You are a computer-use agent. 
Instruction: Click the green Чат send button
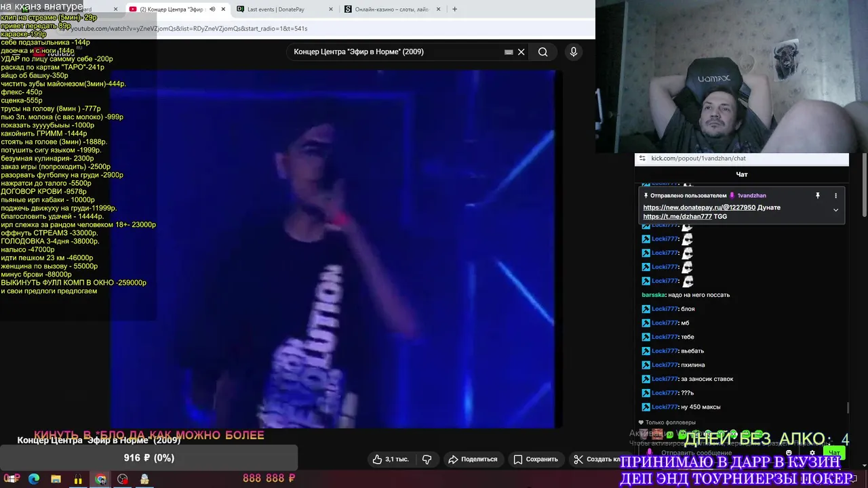pyautogui.click(x=833, y=453)
